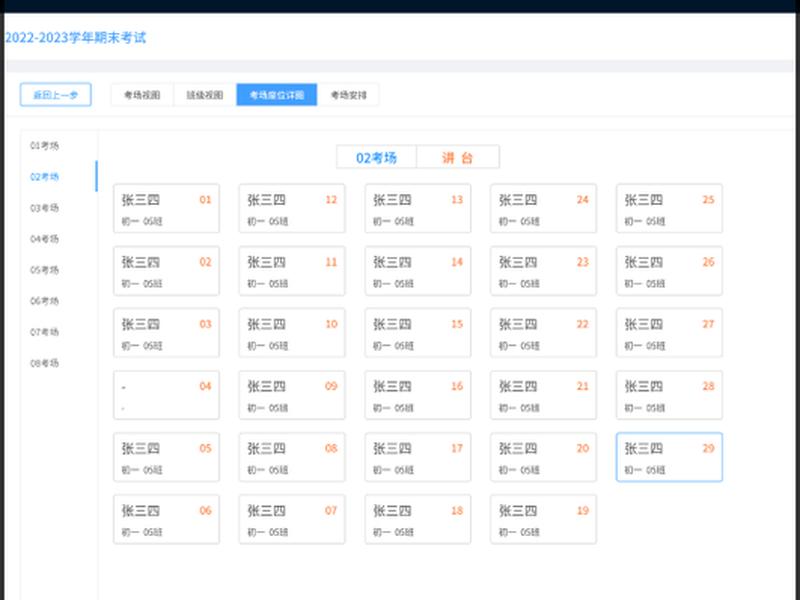Click seat card 21
800x600 pixels.
click(544, 395)
